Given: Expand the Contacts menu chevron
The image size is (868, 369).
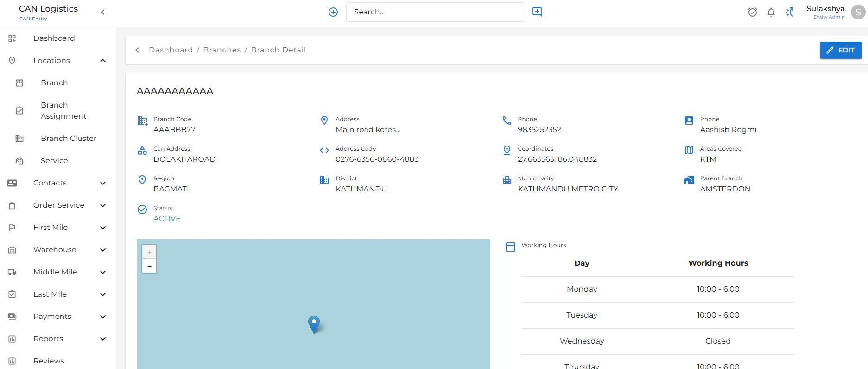Looking at the screenshot, I should 103,183.
